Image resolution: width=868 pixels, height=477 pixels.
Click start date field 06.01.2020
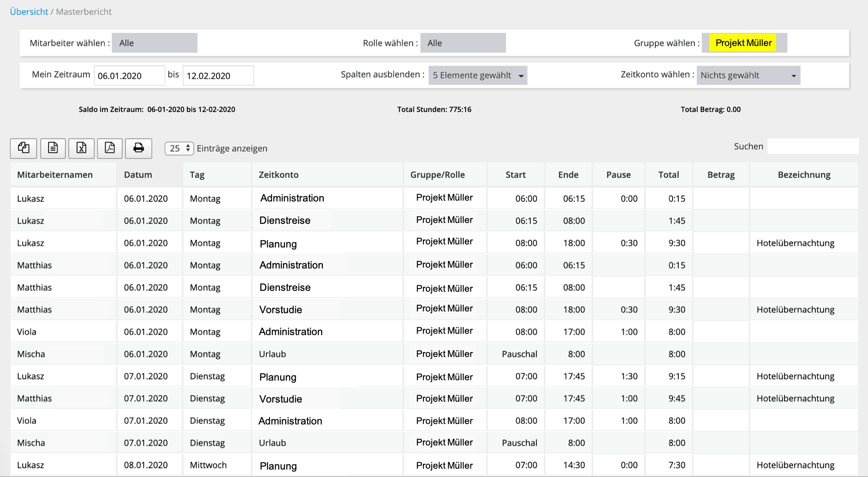click(129, 76)
